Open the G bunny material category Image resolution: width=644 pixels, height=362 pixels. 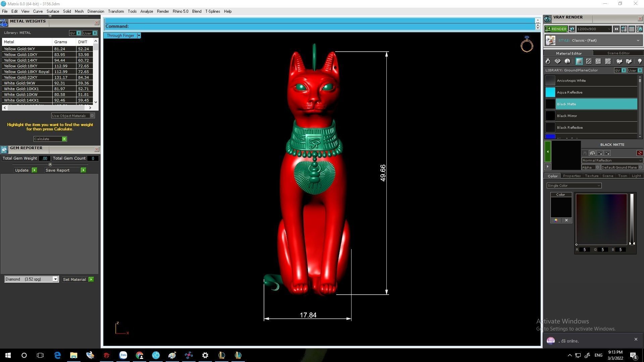(x=619, y=61)
